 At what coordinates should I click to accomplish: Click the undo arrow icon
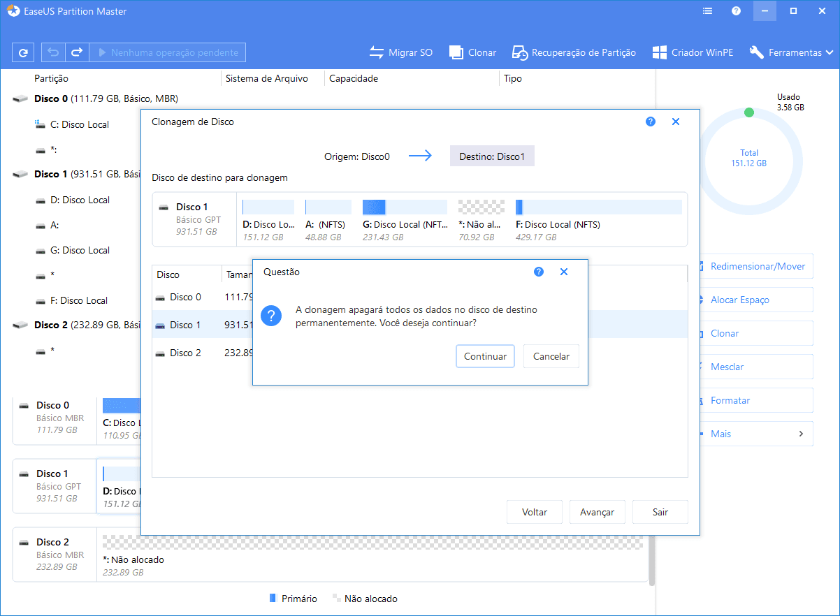tap(53, 52)
